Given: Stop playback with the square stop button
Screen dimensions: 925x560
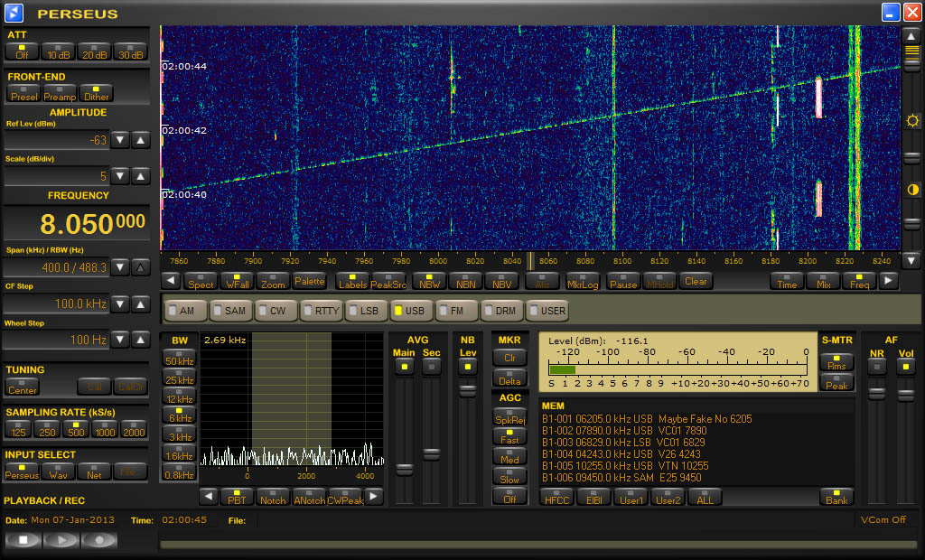Looking at the screenshot, I should 23,540.
